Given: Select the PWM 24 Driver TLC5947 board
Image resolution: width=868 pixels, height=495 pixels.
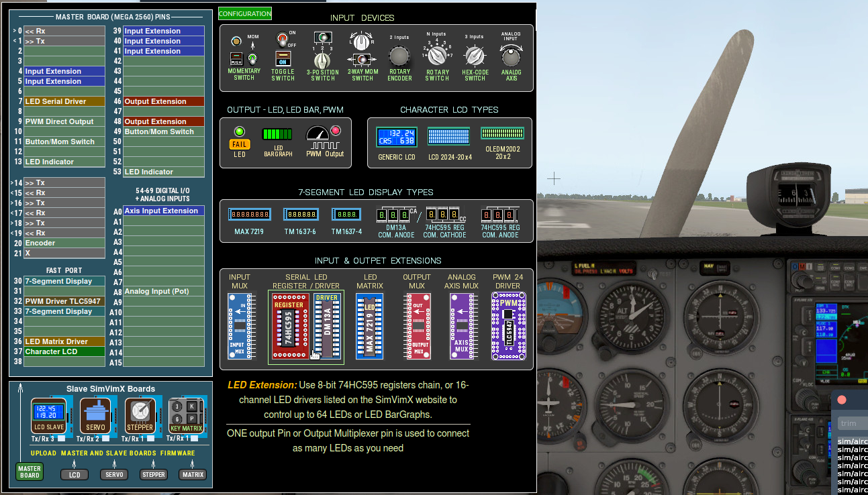Looking at the screenshot, I should (508, 325).
